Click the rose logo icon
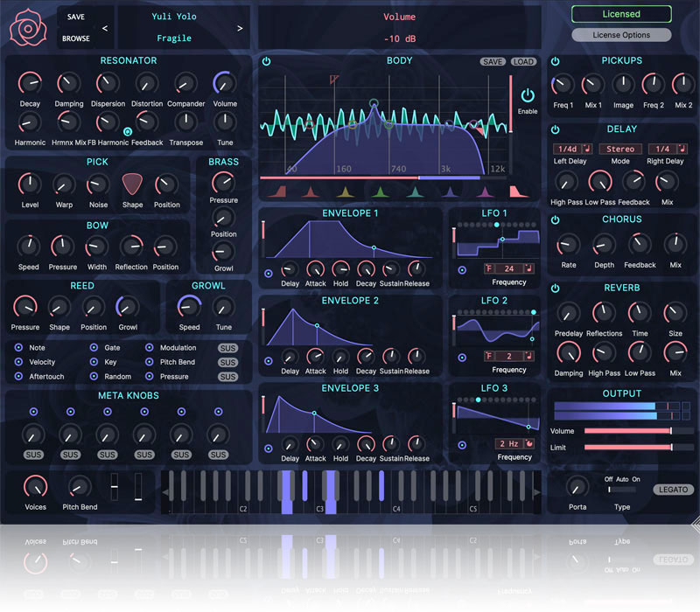Screen dimensions: 700x612 (28, 28)
